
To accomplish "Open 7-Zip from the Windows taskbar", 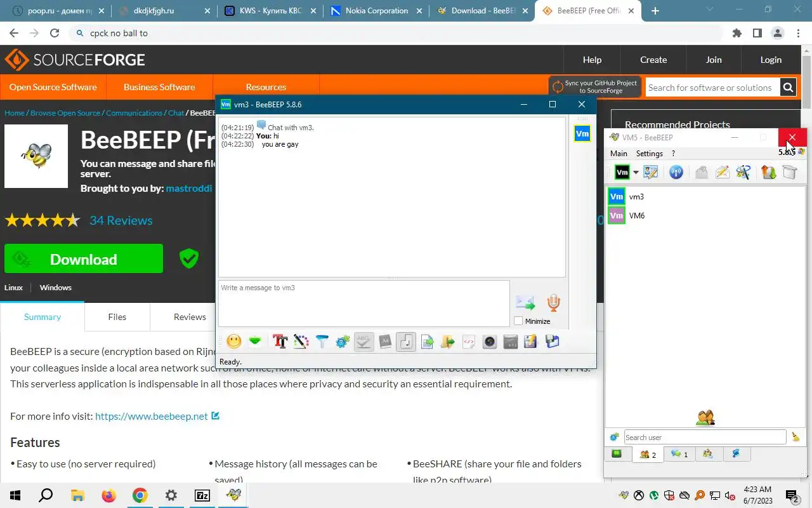I will (x=202, y=495).
